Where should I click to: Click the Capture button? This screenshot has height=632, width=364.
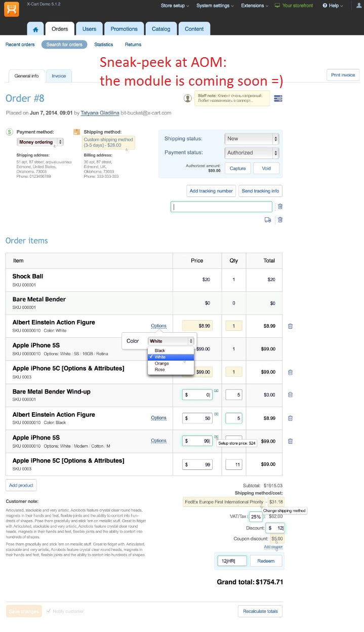coord(237,169)
